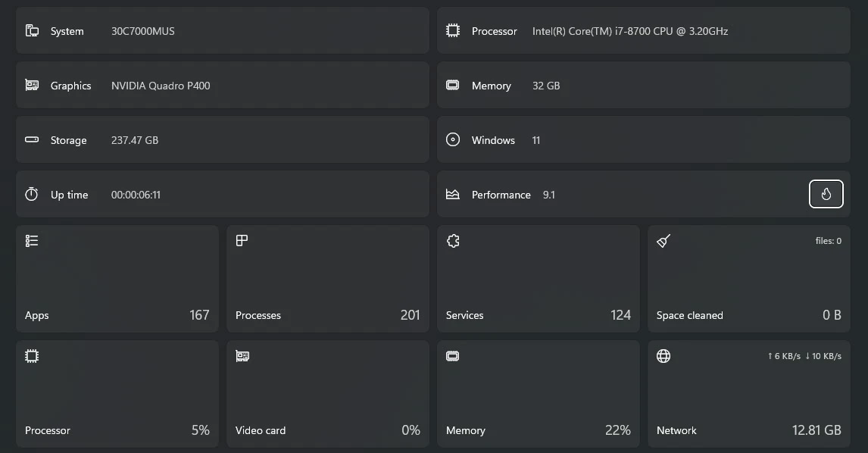This screenshot has width=868, height=453.
Task: Click the system model 30C7000MUS
Action: (143, 31)
